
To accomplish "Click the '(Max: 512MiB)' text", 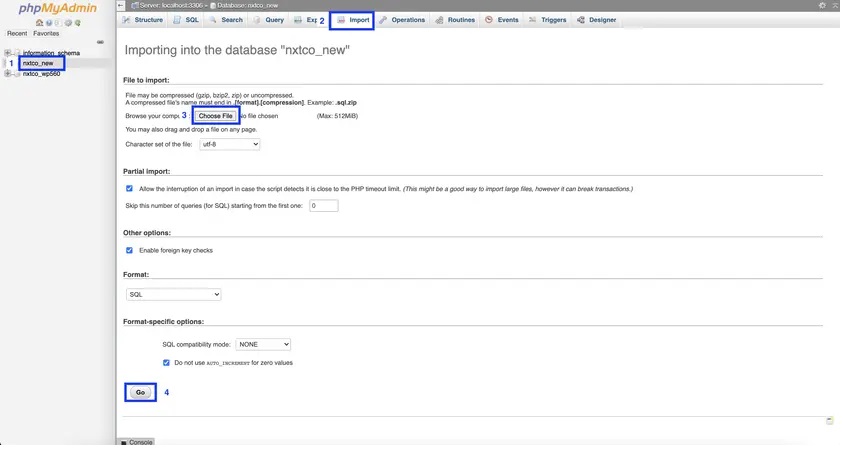I will point(337,116).
